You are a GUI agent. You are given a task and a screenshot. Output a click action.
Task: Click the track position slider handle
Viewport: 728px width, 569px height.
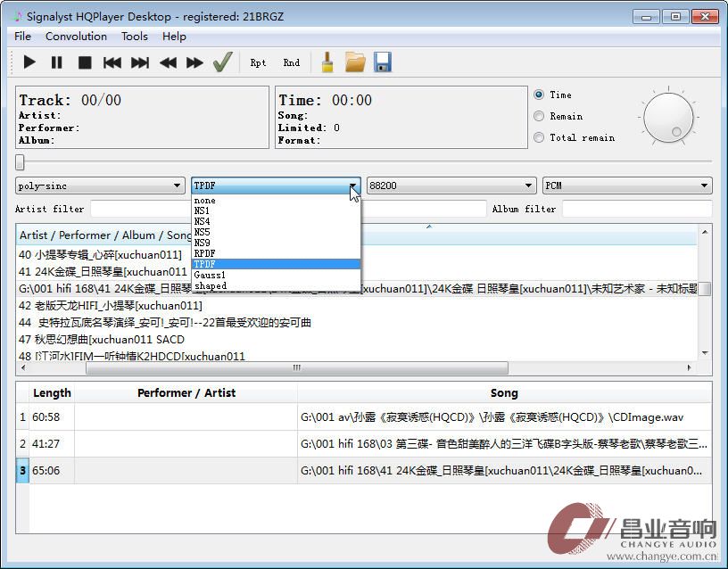coord(20,162)
